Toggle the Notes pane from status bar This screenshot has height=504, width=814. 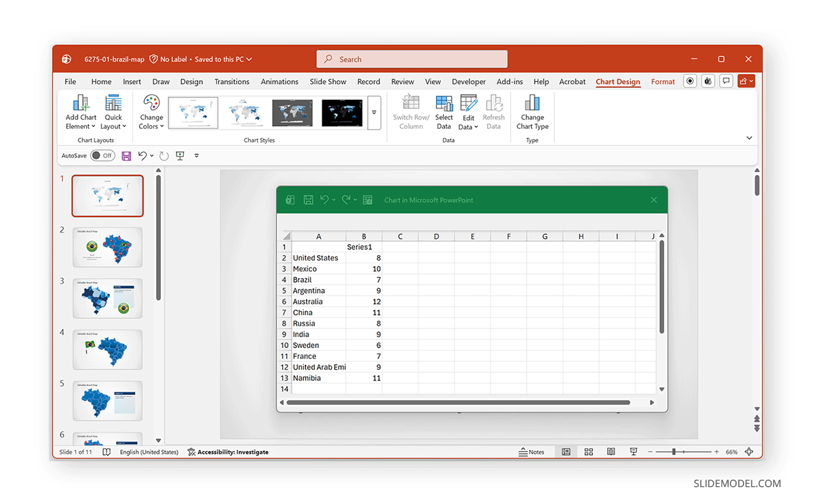532,452
